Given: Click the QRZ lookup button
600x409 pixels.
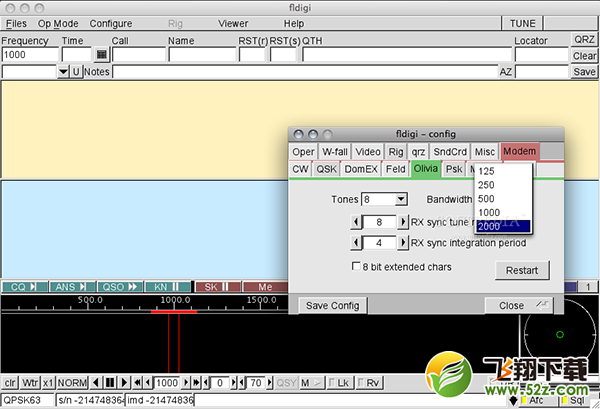Looking at the screenshot, I should pos(584,39).
